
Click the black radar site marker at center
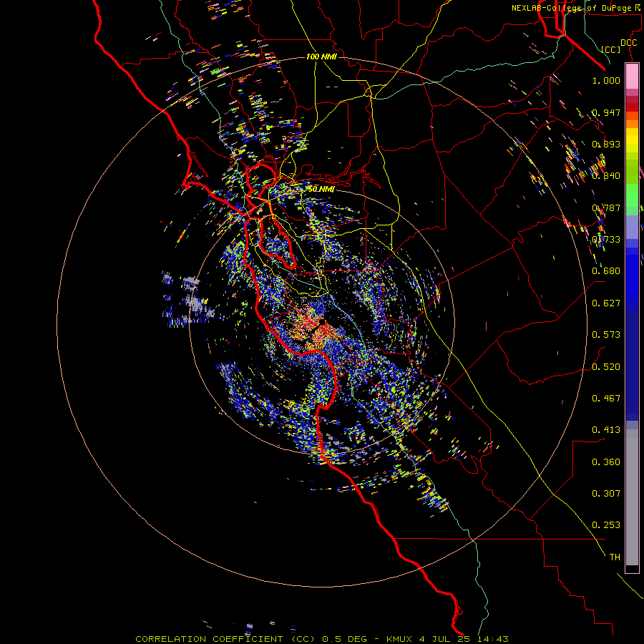[322, 323]
